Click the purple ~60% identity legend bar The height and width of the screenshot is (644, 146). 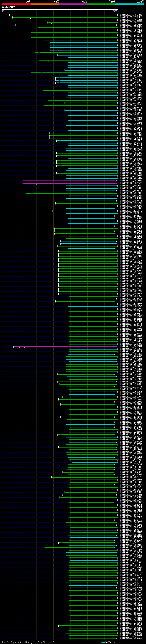[73, 4]
